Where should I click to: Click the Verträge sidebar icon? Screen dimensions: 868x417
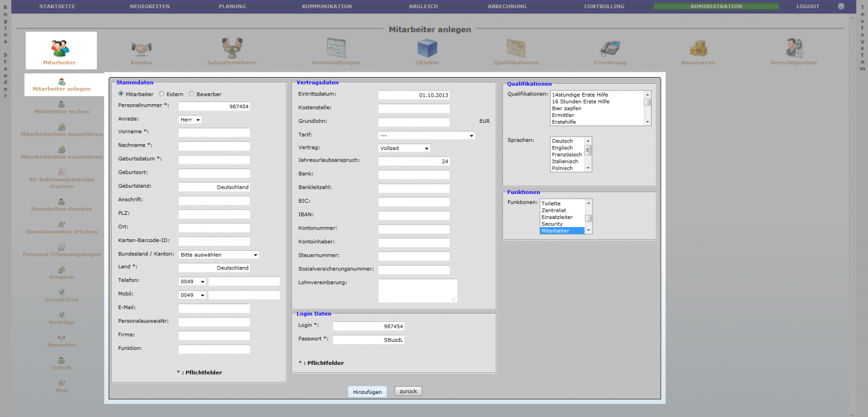point(61,314)
